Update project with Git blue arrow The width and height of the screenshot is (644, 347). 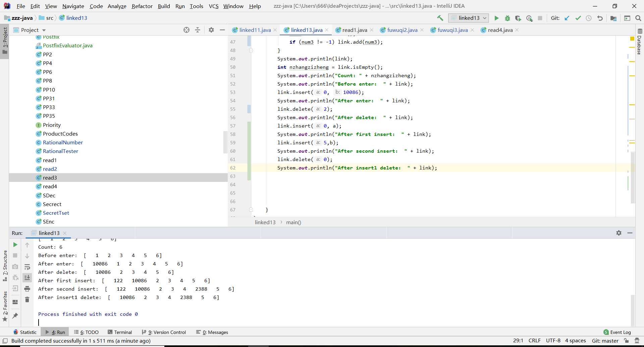tap(567, 18)
